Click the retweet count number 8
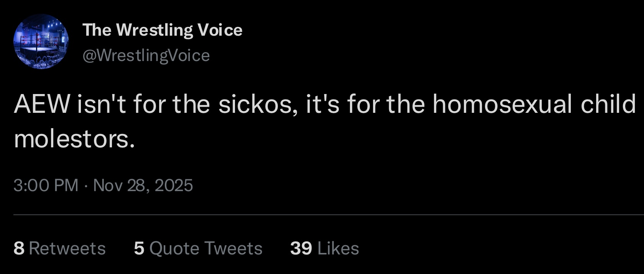 (x=19, y=248)
